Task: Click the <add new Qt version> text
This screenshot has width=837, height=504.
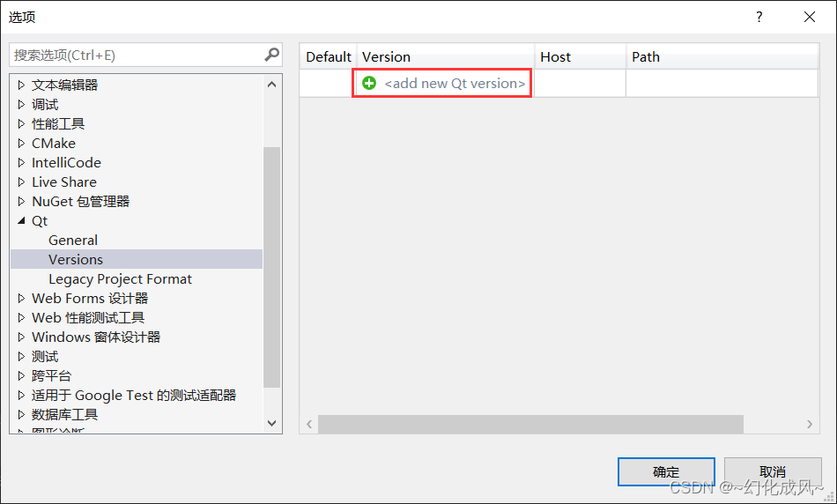Action: [455, 84]
